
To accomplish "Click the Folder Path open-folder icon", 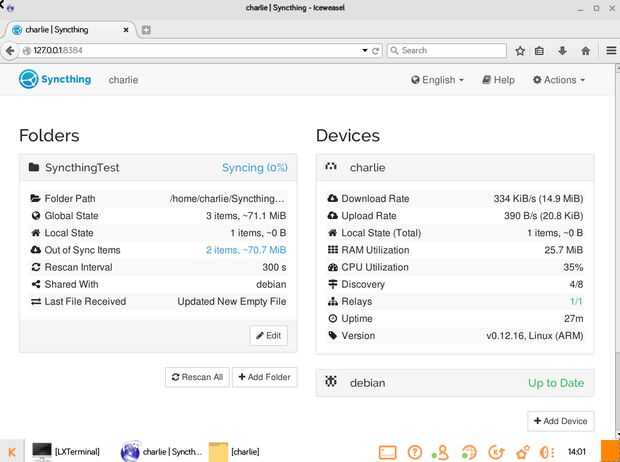I will tap(36, 199).
